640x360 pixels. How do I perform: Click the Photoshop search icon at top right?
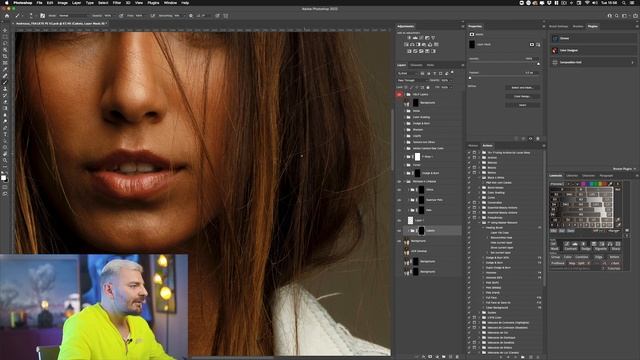[617, 16]
